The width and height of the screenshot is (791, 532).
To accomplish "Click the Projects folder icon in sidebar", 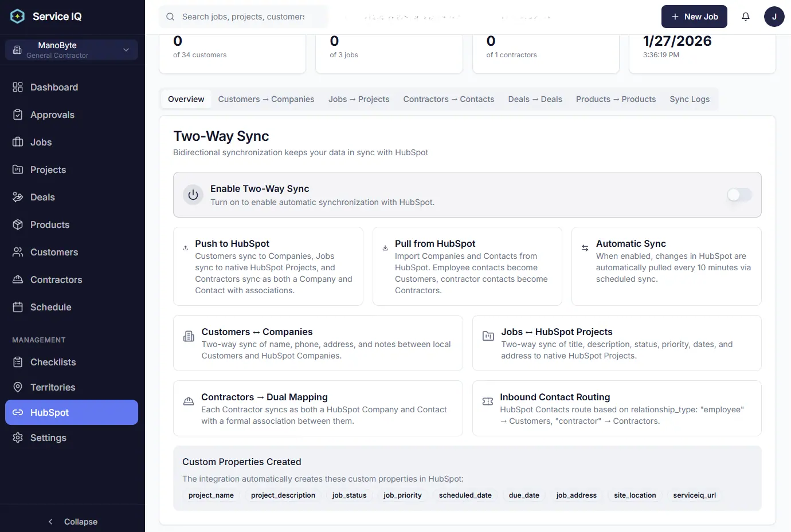I will coord(18,170).
